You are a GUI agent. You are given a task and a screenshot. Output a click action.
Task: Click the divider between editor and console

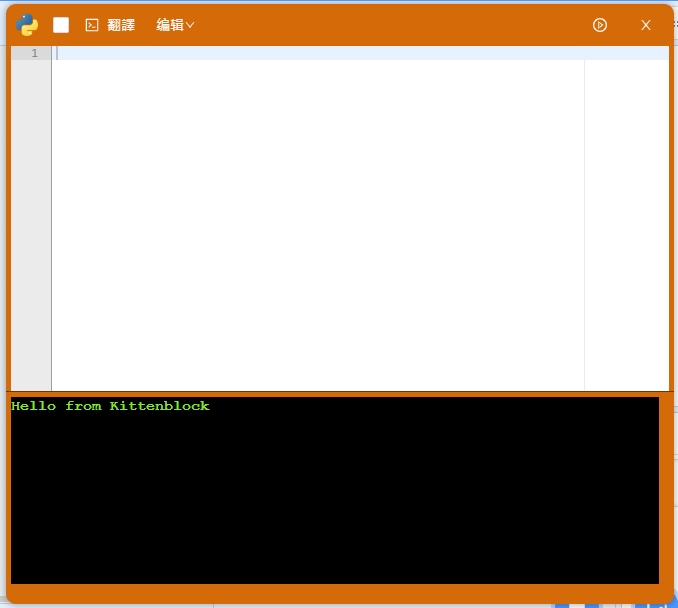point(340,392)
